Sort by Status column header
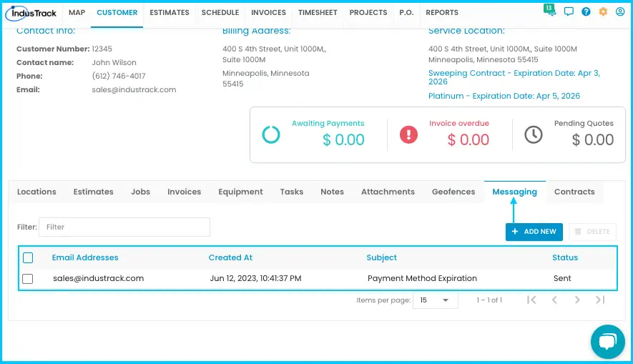Viewport: 633px width, 364px height. click(x=565, y=258)
